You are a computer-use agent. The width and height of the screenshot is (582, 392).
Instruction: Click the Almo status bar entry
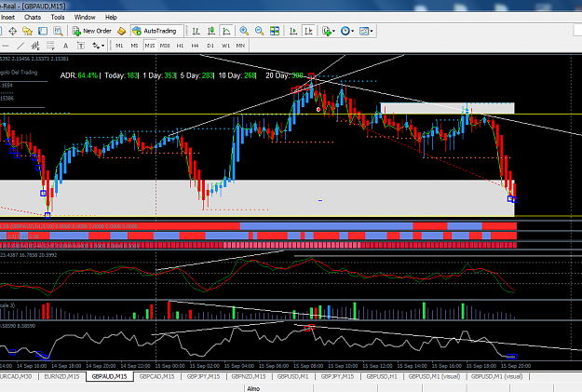pos(253,388)
